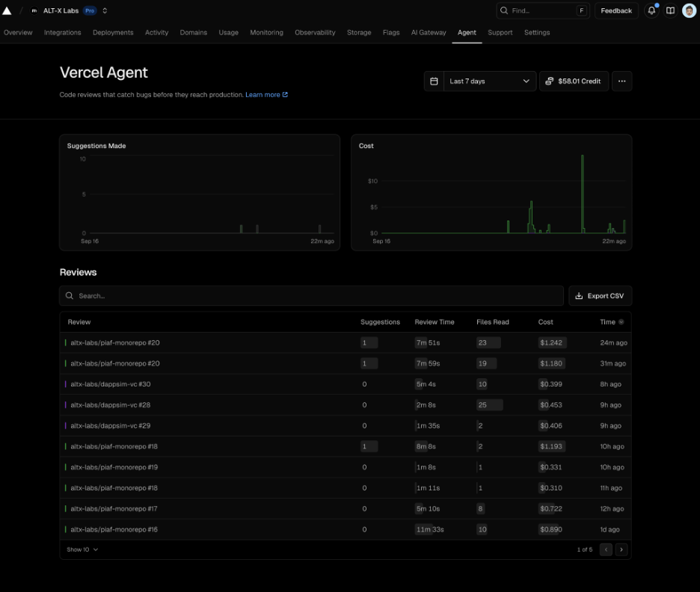The height and width of the screenshot is (592, 700).
Task: Open the Domains tab
Action: click(x=193, y=33)
